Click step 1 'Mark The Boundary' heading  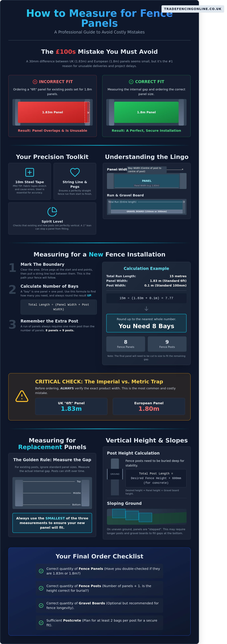pos(42,264)
